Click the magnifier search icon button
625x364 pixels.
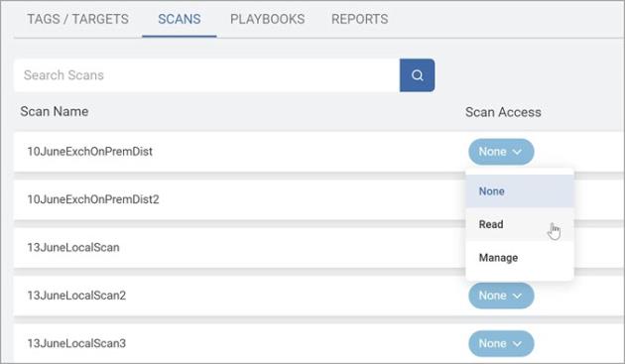[x=417, y=75]
